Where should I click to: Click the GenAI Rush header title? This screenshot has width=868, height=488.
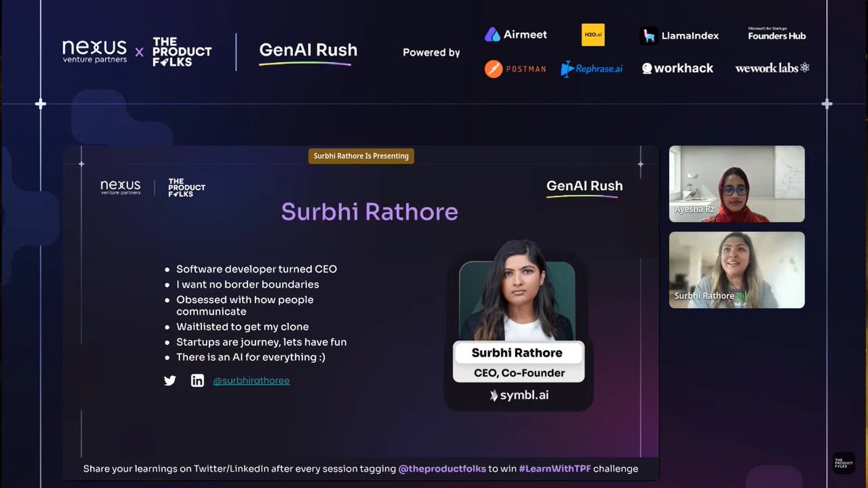[308, 52]
